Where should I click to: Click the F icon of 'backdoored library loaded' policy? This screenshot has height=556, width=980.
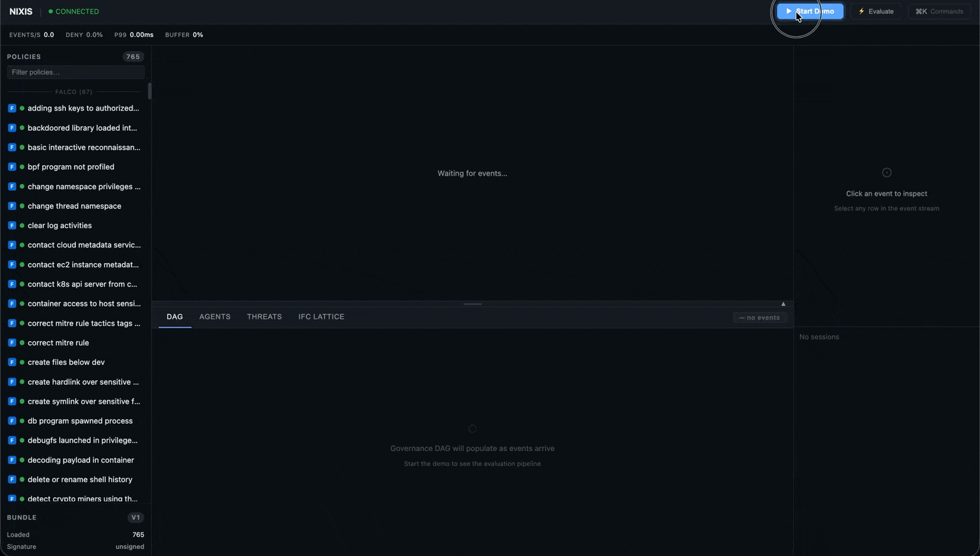click(x=12, y=128)
